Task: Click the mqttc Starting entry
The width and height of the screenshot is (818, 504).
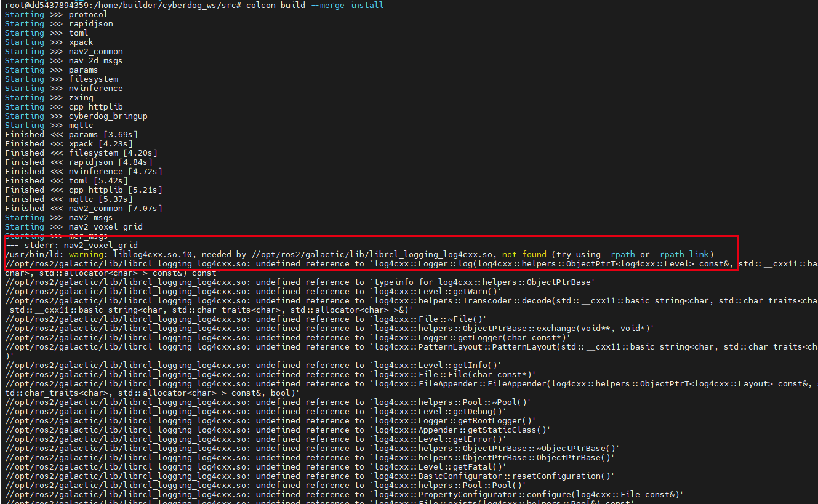Action: coord(80,124)
